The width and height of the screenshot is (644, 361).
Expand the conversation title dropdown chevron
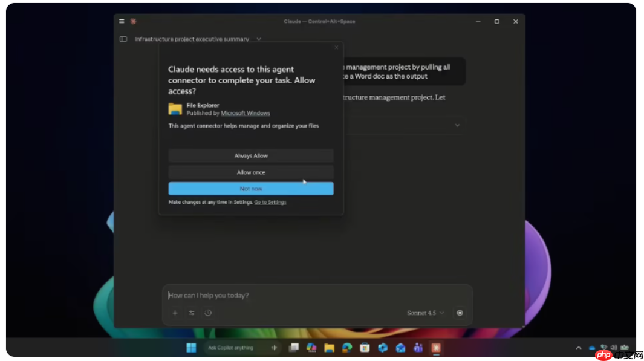pos(259,39)
